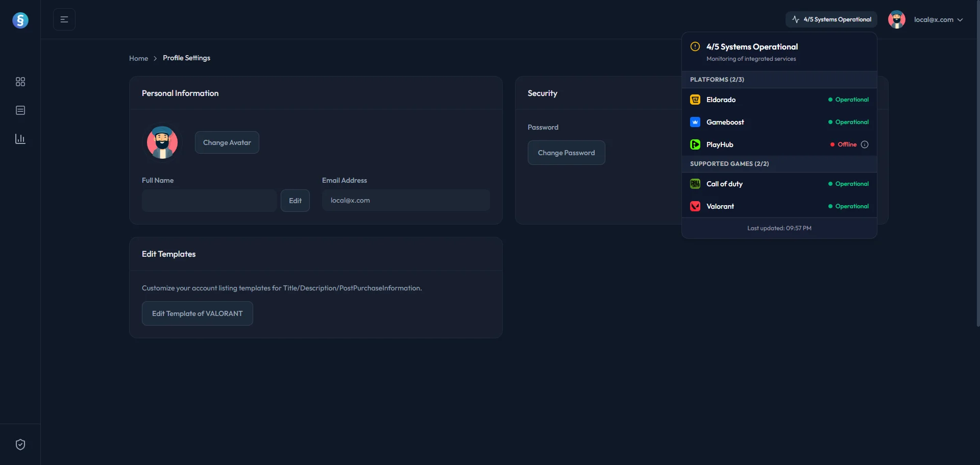
Task: Open Edit Template of VALORANT
Action: 197,313
